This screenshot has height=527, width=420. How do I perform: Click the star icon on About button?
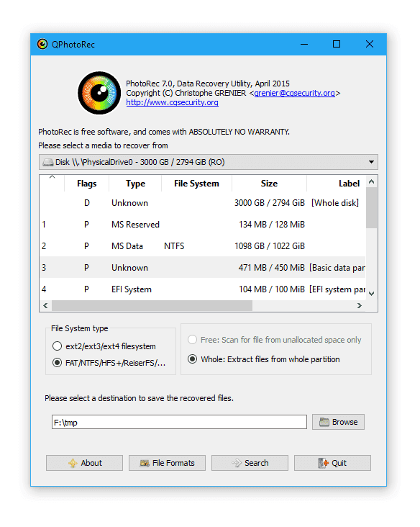pyautogui.click(x=73, y=463)
